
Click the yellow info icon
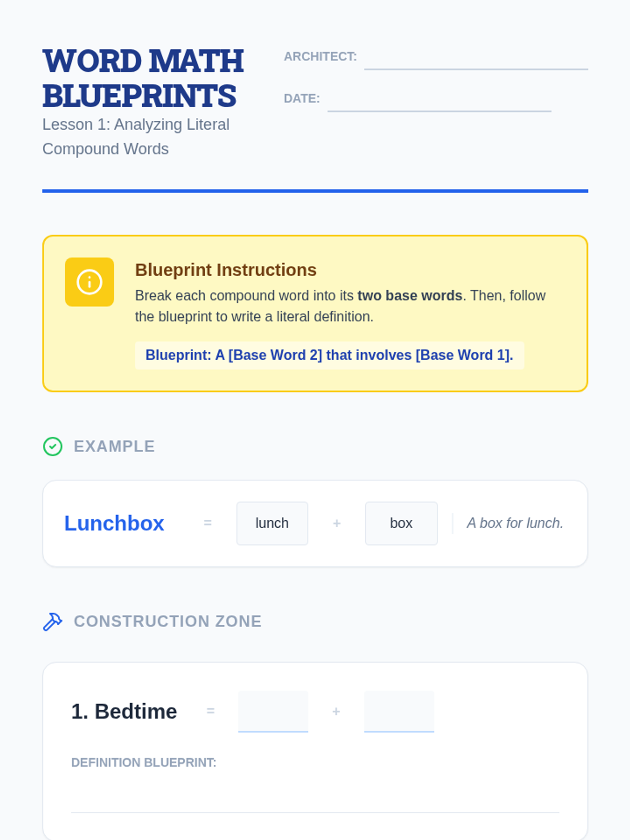[89, 282]
